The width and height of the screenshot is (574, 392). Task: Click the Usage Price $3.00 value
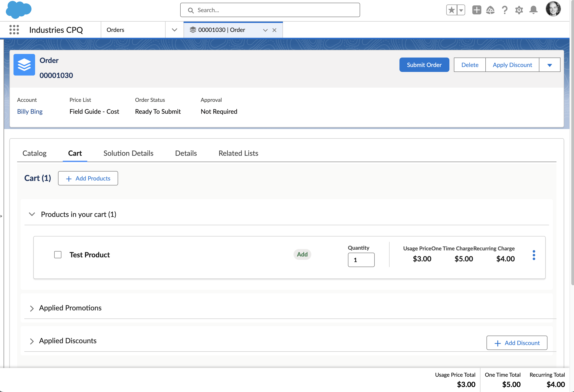tap(422, 259)
